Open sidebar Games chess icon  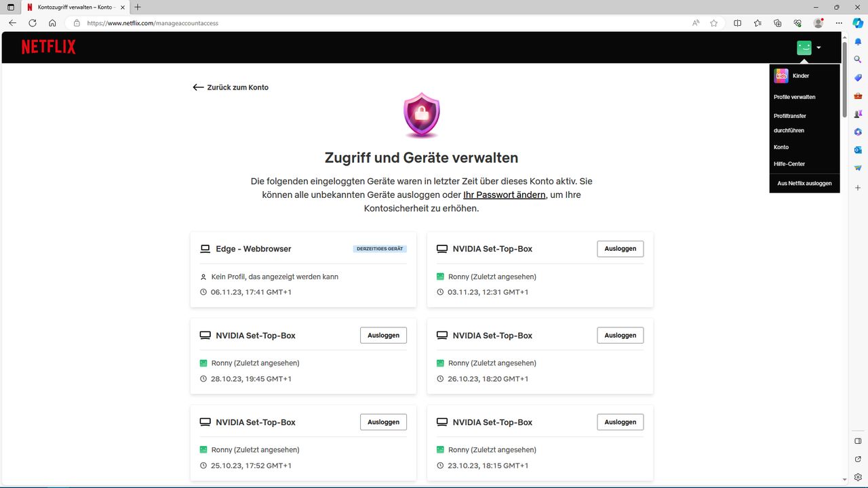pos(858,114)
